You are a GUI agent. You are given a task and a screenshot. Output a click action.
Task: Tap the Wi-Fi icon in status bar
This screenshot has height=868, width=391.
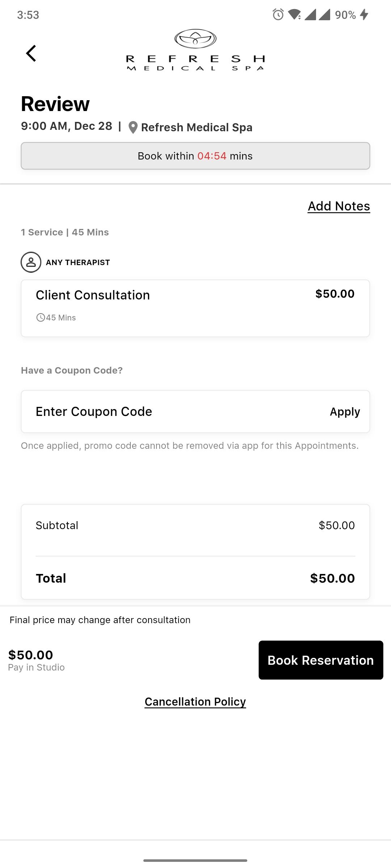coord(295,15)
